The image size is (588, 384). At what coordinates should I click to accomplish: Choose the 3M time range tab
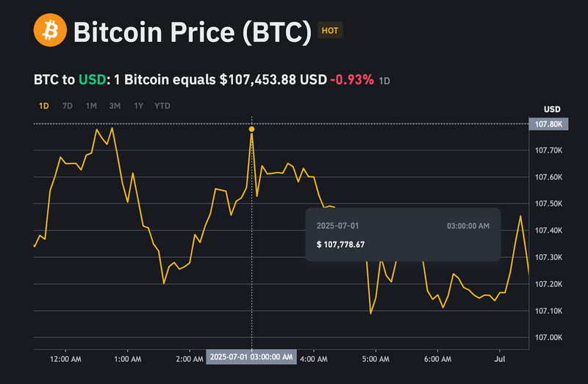[x=115, y=106]
